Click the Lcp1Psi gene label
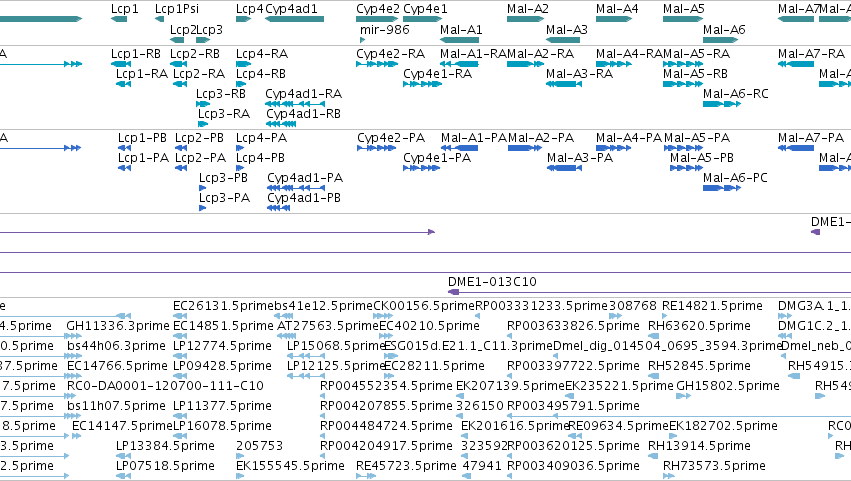This screenshot has height=481, width=851. click(177, 9)
